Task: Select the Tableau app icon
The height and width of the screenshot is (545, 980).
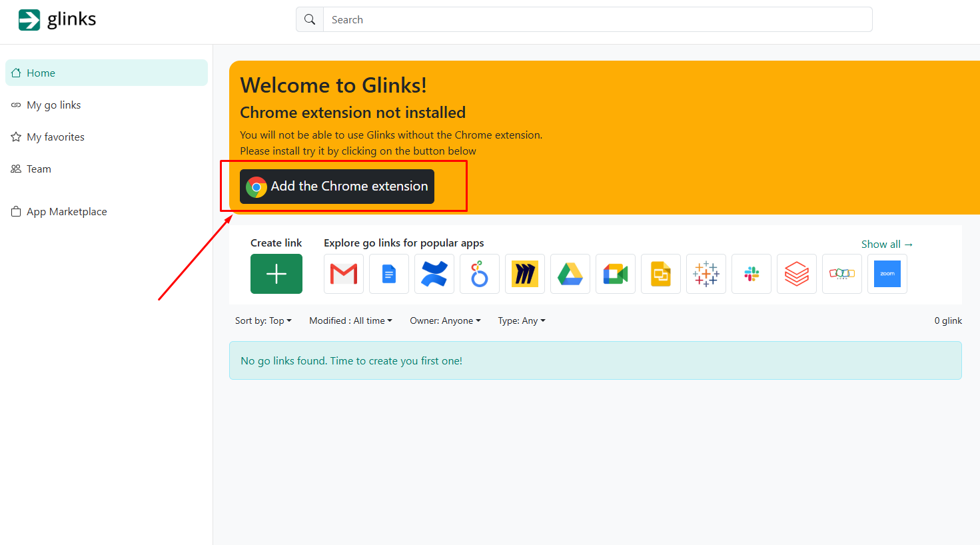Action: [x=706, y=274]
